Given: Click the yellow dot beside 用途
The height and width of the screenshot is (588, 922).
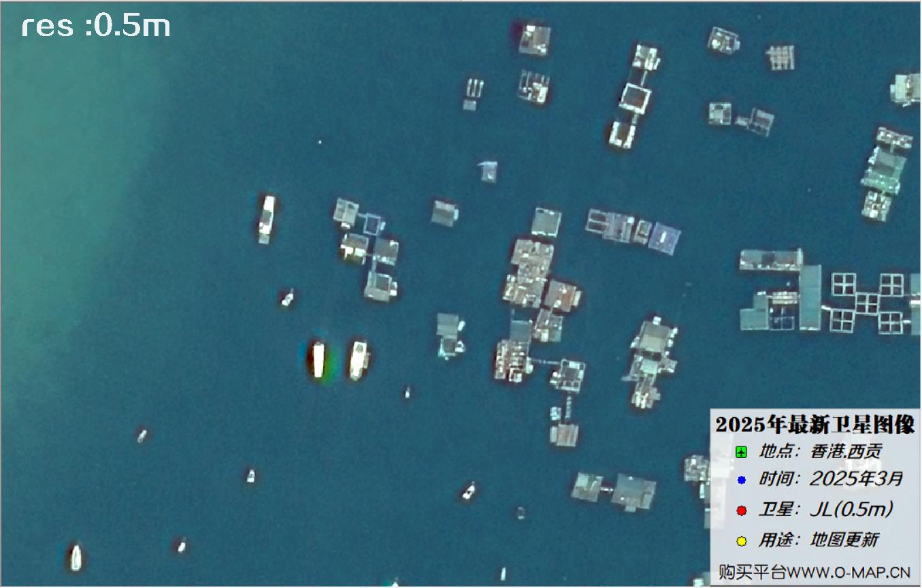Looking at the screenshot, I should coord(742,541).
